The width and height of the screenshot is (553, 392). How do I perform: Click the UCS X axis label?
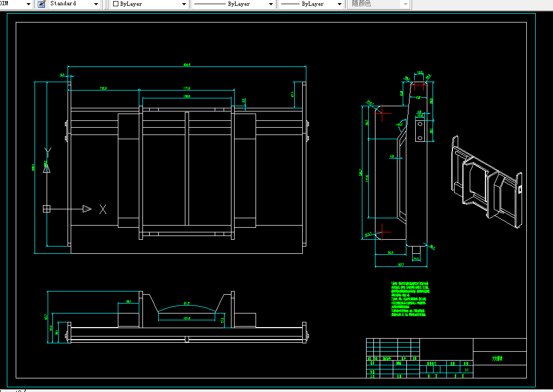click(x=103, y=209)
